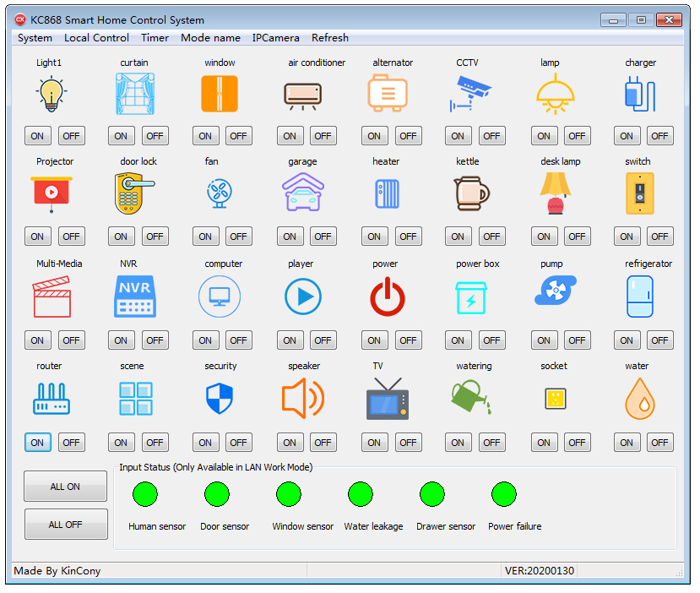Click the watering can icon
The image size is (700, 593).
tap(470, 398)
